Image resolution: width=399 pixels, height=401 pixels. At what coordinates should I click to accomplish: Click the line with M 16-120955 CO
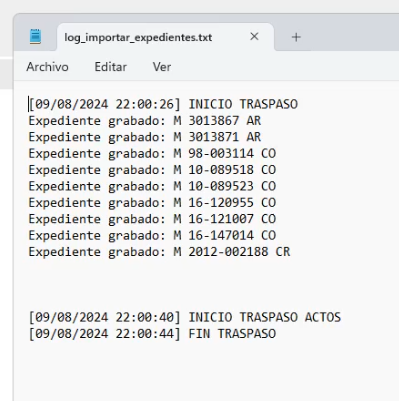152,203
